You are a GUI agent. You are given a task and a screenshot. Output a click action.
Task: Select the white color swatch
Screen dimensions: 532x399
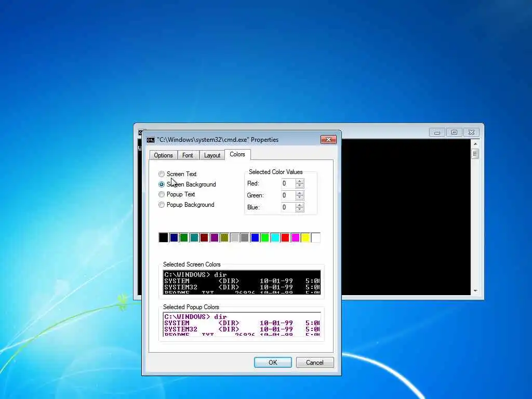tap(316, 237)
